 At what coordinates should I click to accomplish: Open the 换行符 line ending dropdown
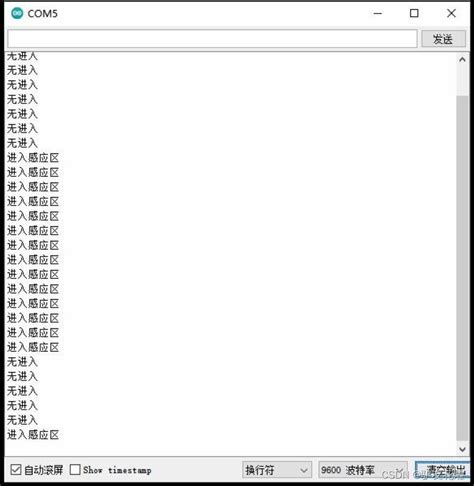point(277,470)
